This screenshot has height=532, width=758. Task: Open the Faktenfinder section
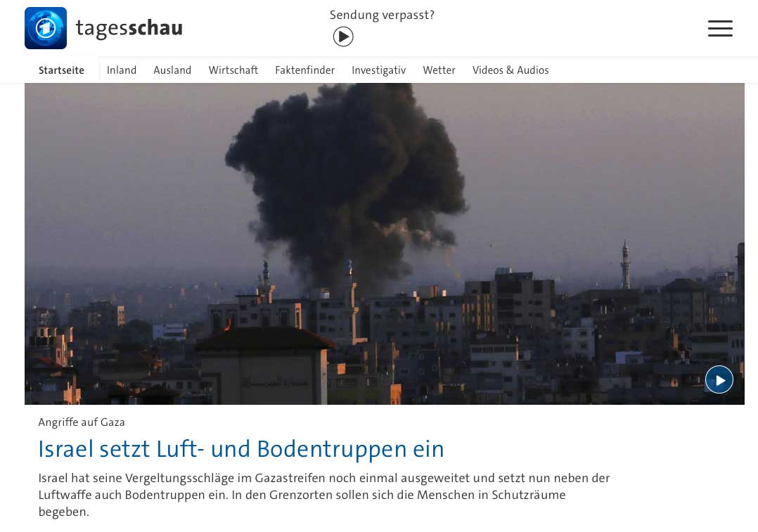coord(304,70)
